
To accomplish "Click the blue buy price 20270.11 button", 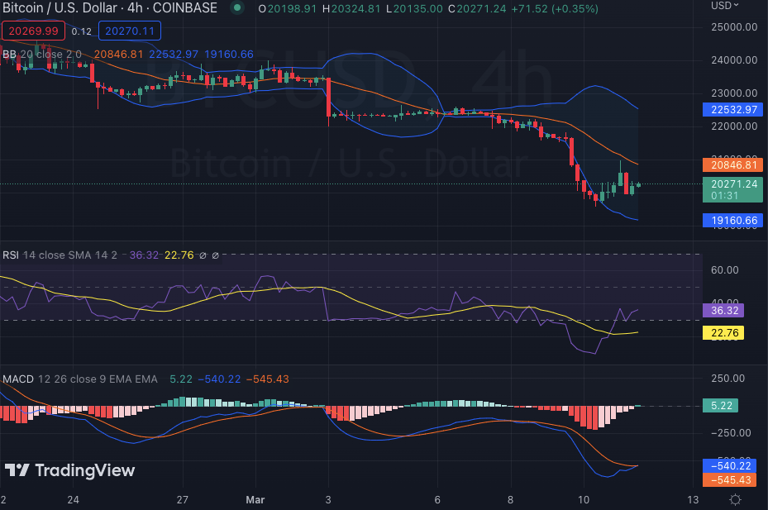I will pyautogui.click(x=130, y=31).
